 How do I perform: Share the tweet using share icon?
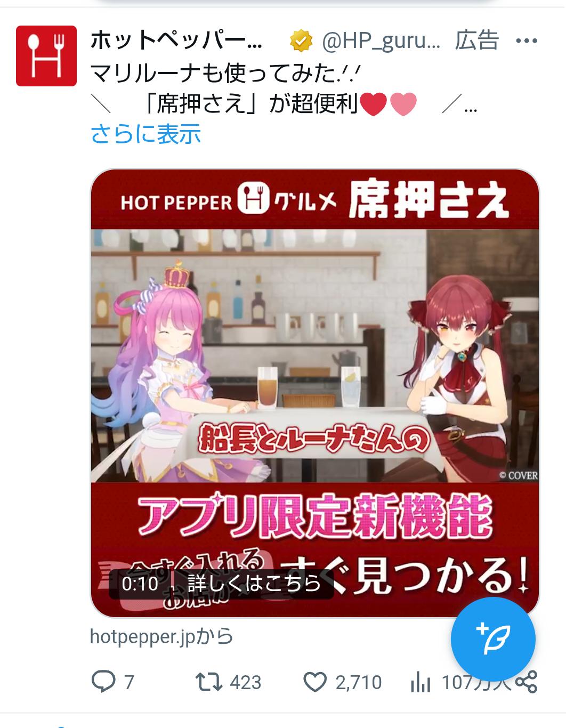[x=525, y=682]
